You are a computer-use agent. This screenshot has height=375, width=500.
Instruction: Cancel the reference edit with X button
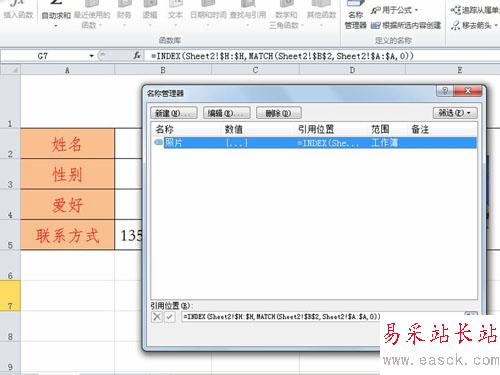click(x=156, y=316)
